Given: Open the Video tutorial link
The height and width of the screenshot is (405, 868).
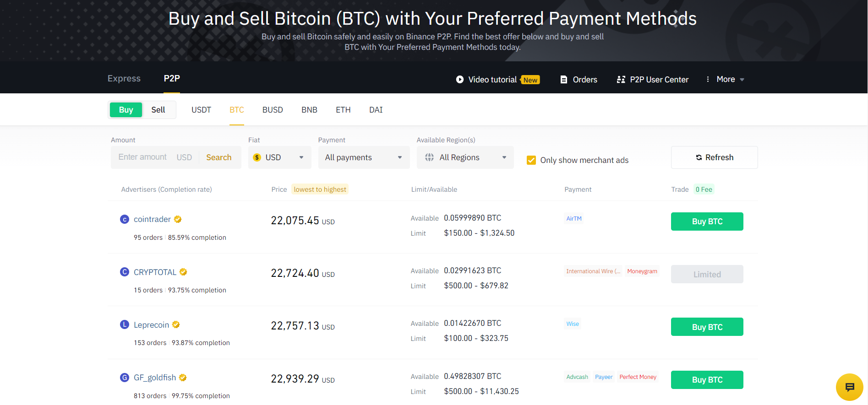Looking at the screenshot, I should point(492,80).
